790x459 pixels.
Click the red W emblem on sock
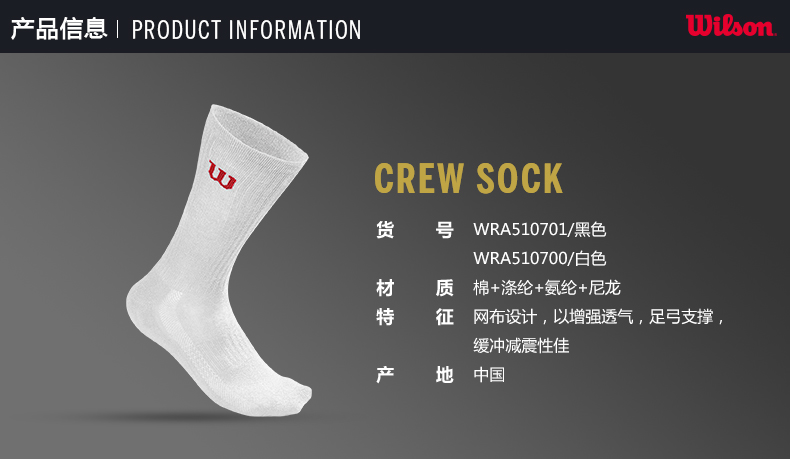point(222,175)
